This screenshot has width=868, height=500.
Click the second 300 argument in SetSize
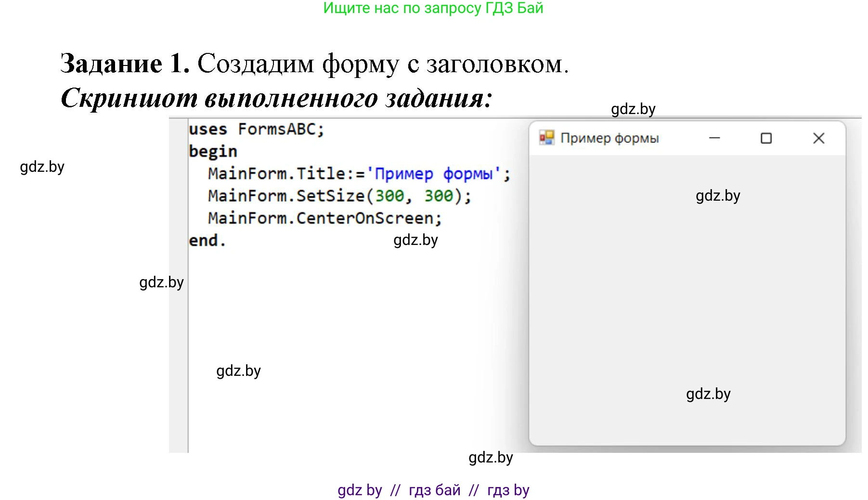pos(438,196)
